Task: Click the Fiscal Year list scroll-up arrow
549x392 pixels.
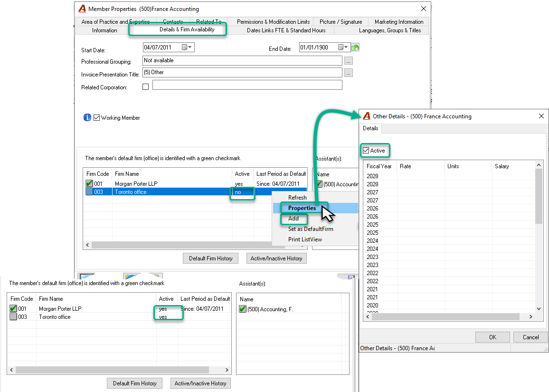Action: tap(539, 165)
